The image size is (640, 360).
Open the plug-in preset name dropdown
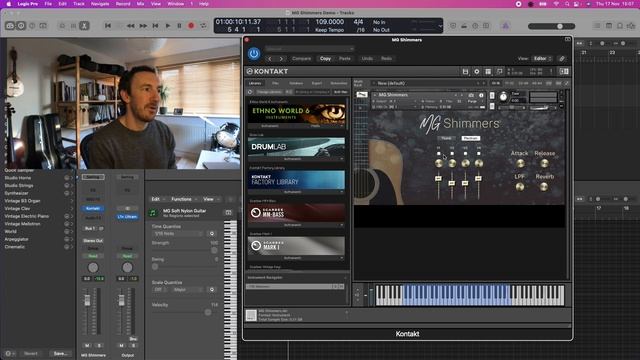point(309,49)
